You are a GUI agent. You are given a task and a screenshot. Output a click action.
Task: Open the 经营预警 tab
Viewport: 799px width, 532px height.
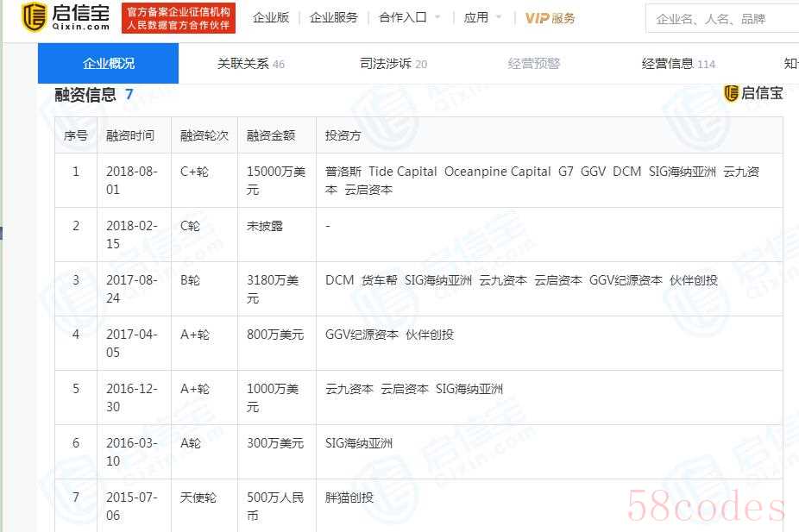[533, 64]
